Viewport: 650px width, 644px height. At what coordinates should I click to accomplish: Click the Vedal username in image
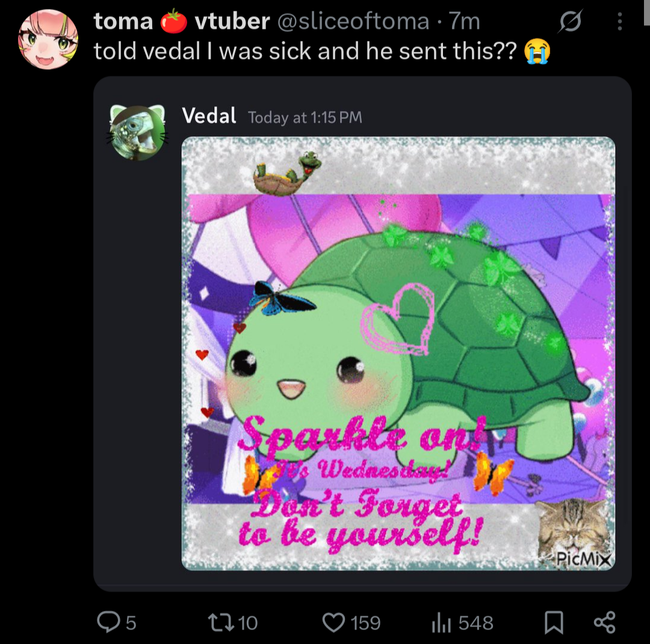[x=209, y=116]
